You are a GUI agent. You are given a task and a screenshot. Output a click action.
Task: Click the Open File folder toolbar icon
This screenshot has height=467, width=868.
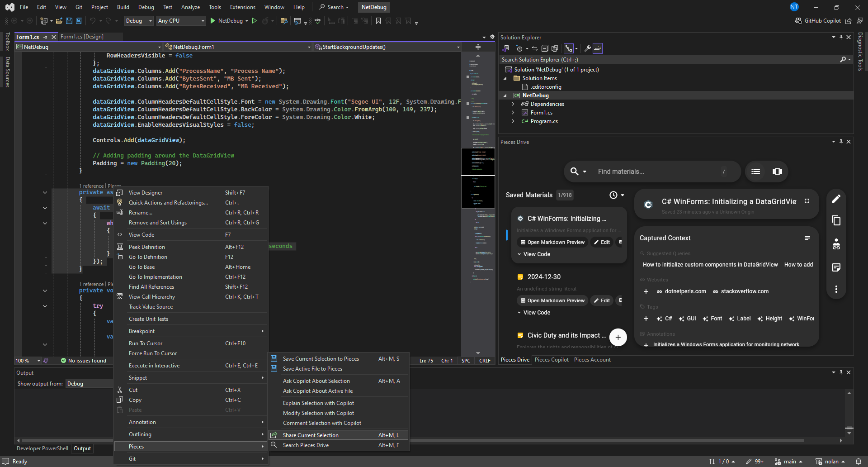(x=59, y=21)
